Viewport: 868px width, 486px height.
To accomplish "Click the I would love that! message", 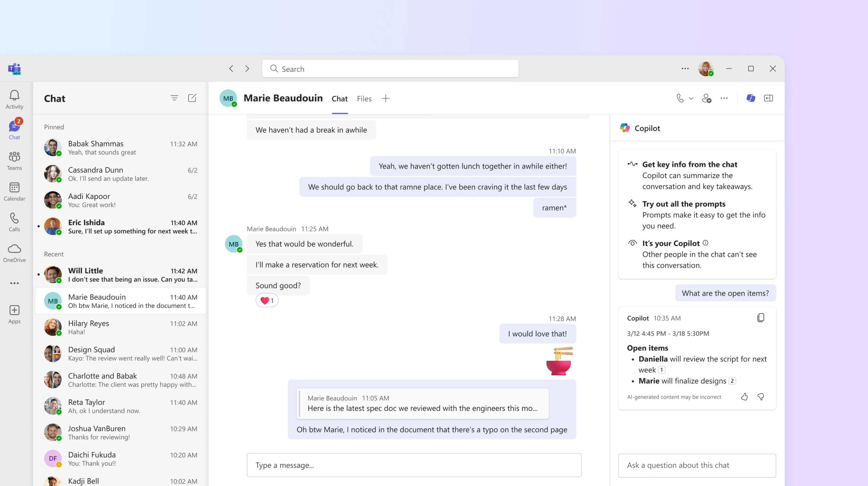I will (537, 334).
